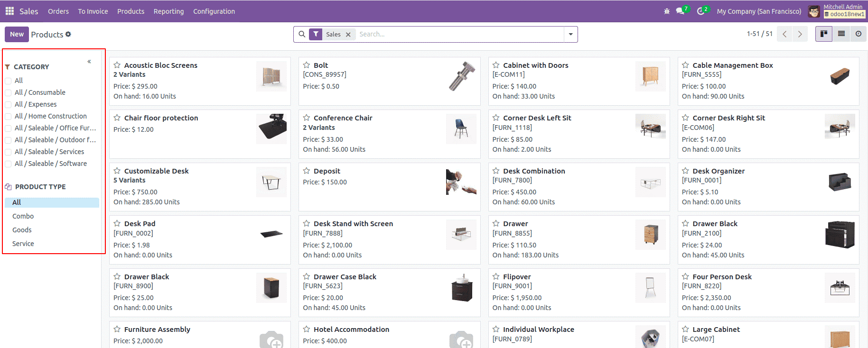868x348 pixels.
Task: Switch to List view
Action: point(841,34)
